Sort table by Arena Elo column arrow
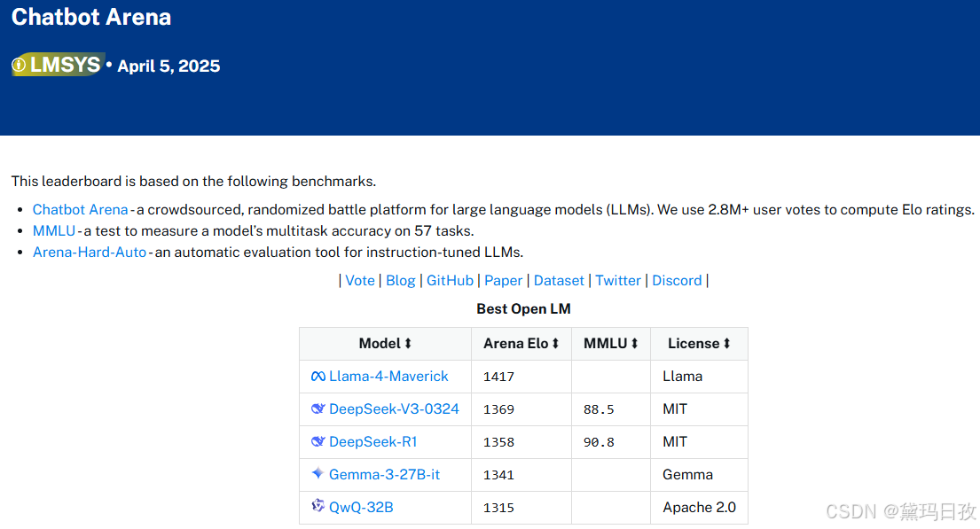Viewport: 980px width, 529px height. (x=555, y=344)
